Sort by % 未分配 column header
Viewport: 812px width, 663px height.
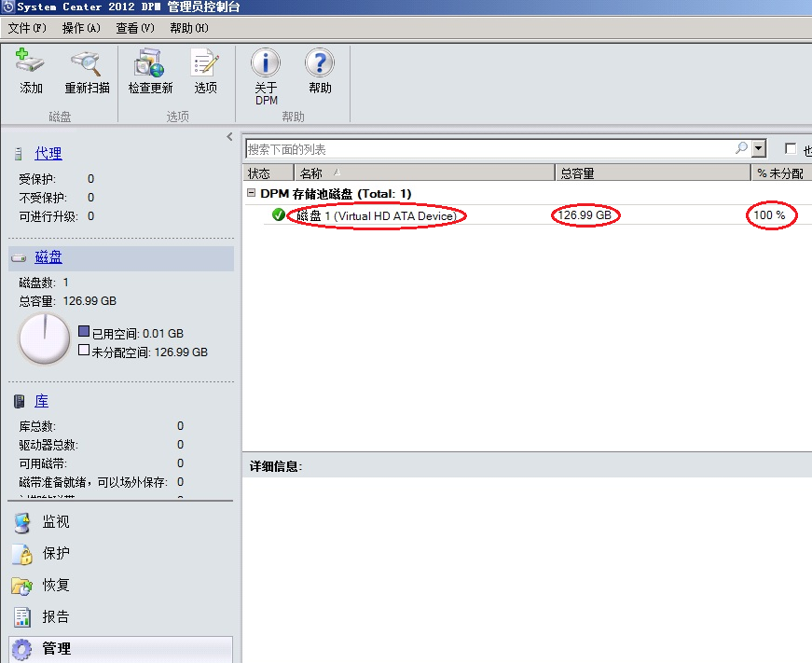click(781, 173)
